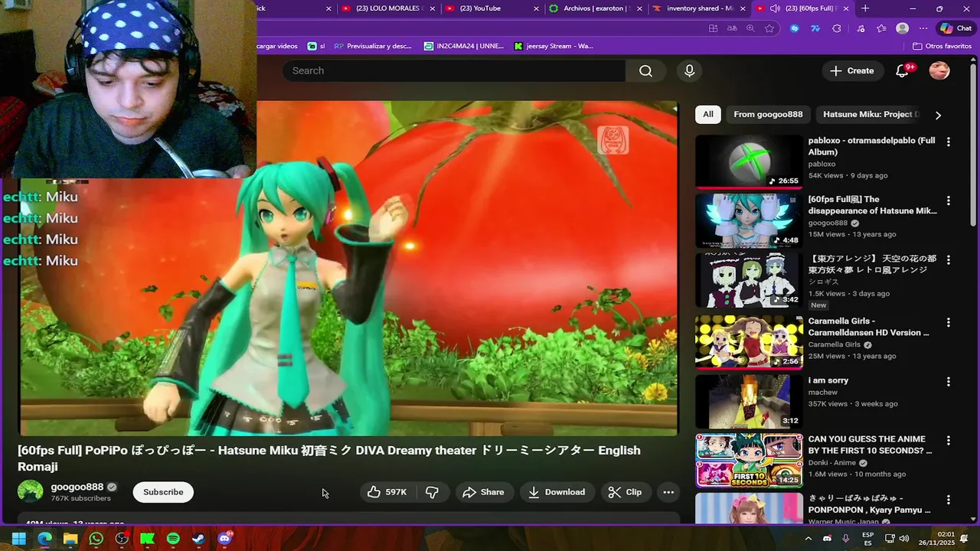Open options menu for 'i am sorry' video
Screen dimensions: 980x551
coord(948,381)
